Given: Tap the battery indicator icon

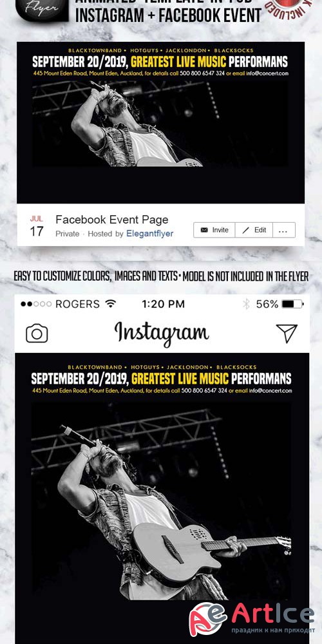Looking at the screenshot, I should [293, 305].
